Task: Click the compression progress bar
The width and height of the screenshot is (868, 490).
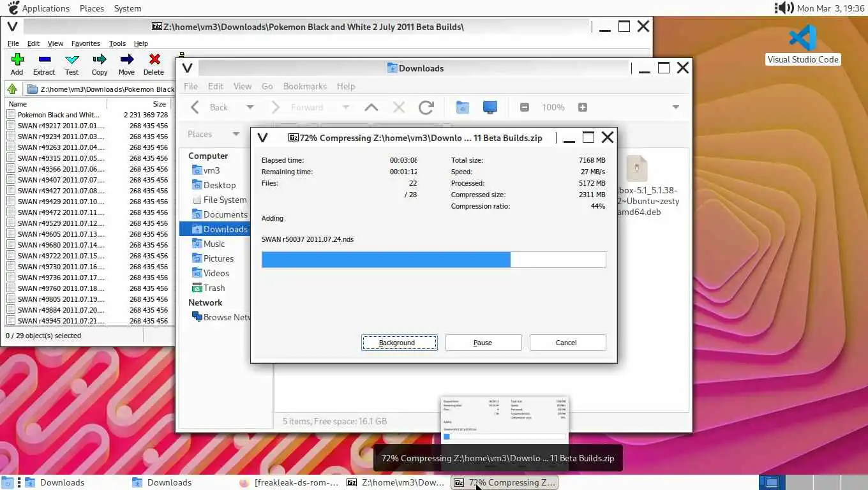Action: pyautogui.click(x=433, y=259)
